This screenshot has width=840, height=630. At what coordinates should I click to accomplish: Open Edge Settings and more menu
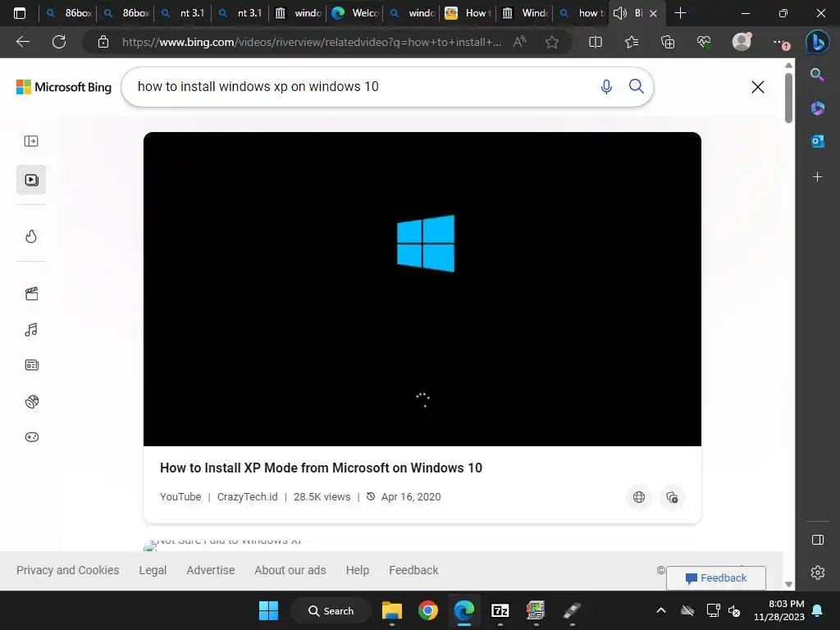(x=781, y=43)
